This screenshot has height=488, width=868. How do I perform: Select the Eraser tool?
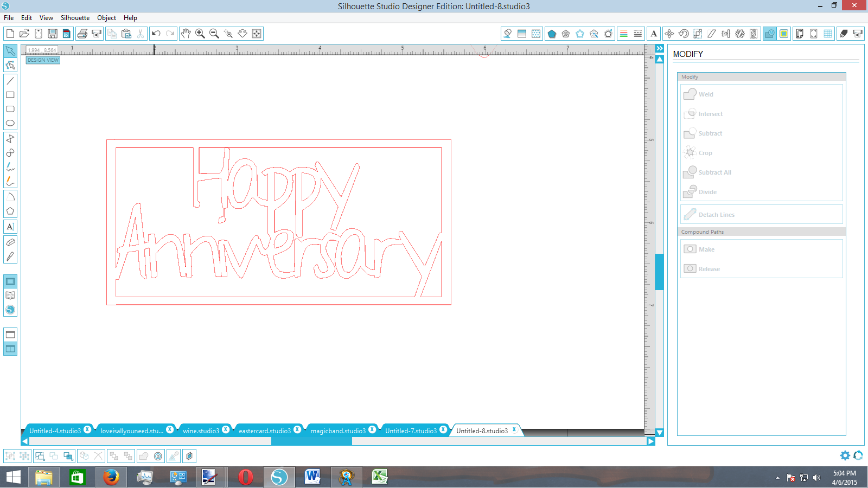pyautogui.click(x=10, y=242)
